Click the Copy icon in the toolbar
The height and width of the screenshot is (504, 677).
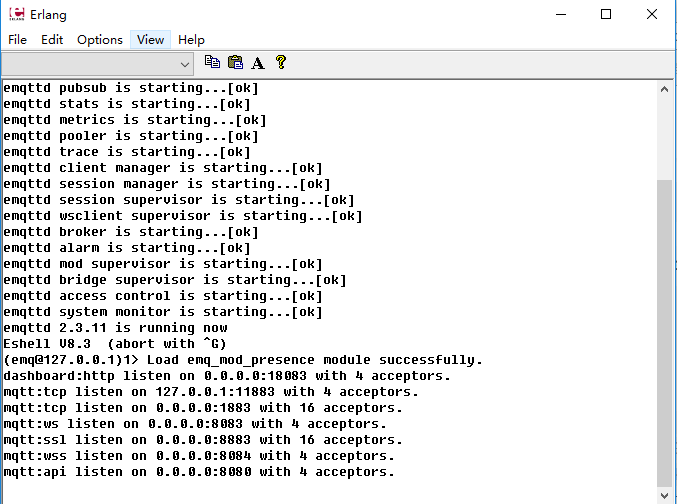point(212,62)
